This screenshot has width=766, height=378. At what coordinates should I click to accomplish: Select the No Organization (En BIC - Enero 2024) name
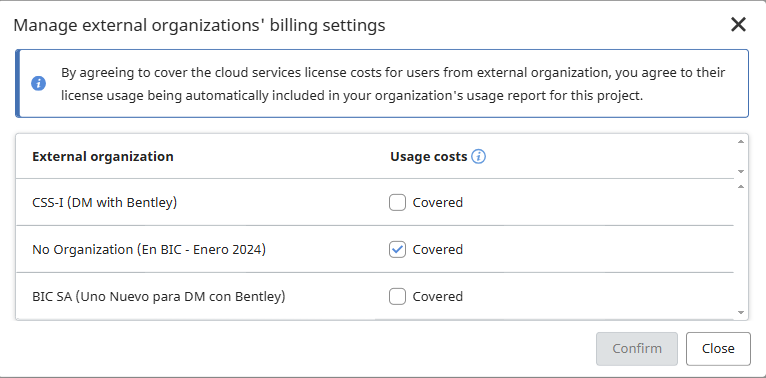click(149, 250)
